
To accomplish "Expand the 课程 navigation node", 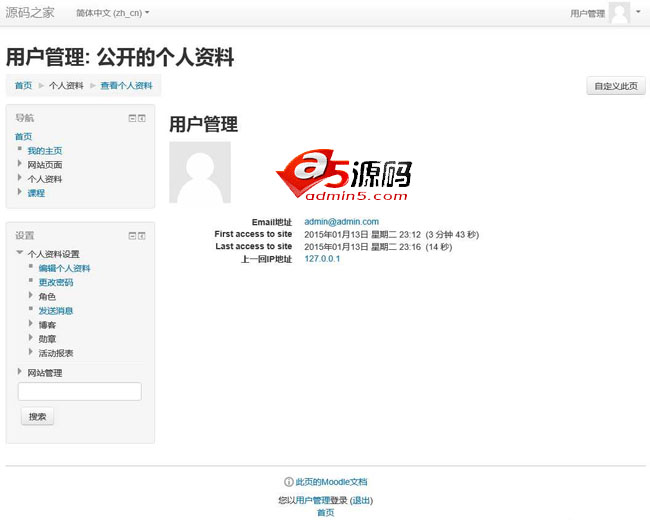I will click(x=19, y=192).
